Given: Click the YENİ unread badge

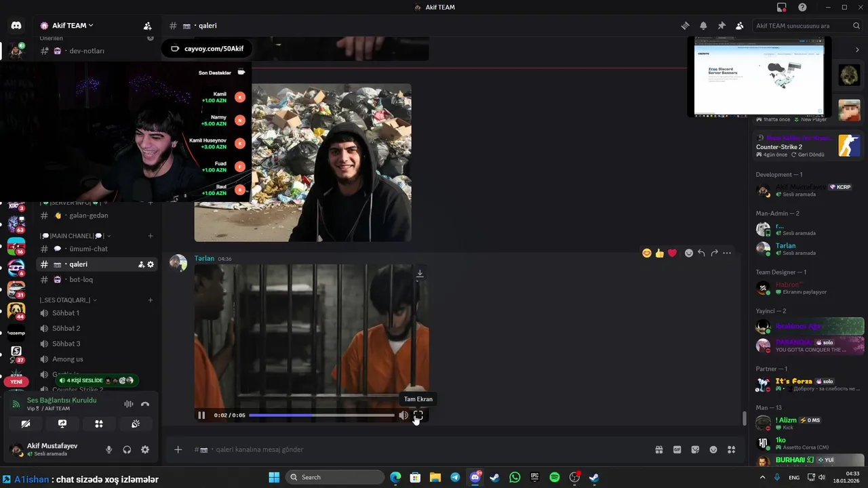Looking at the screenshot, I should [16, 382].
